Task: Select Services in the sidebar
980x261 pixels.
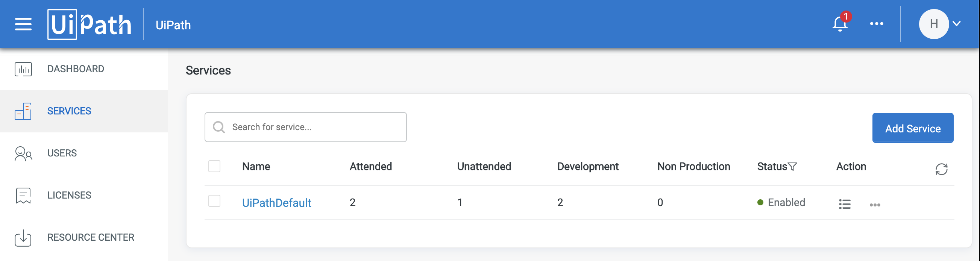Action: click(x=84, y=111)
